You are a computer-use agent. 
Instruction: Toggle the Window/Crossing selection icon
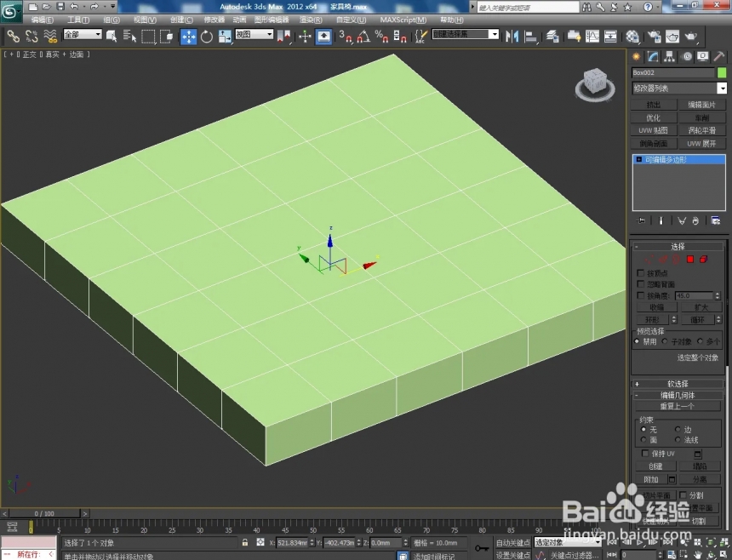(x=166, y=36)
